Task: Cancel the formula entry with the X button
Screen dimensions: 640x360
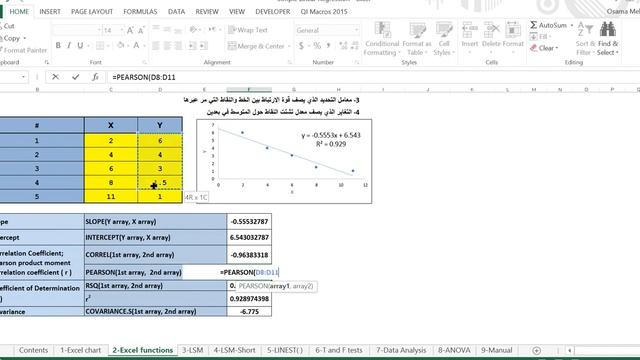Action: point(55,77)
